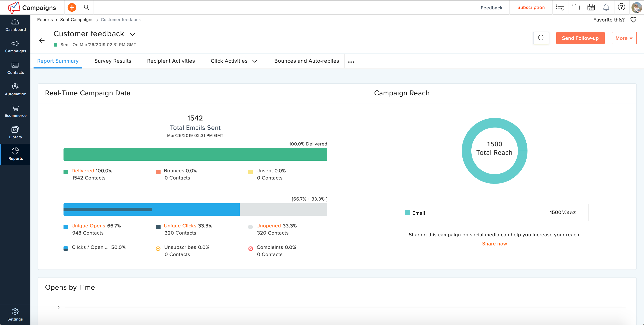The image size is (644, 325).
Task: Click the Send Follow-up button
Action: pyautogui.click(x=580, y=38)
